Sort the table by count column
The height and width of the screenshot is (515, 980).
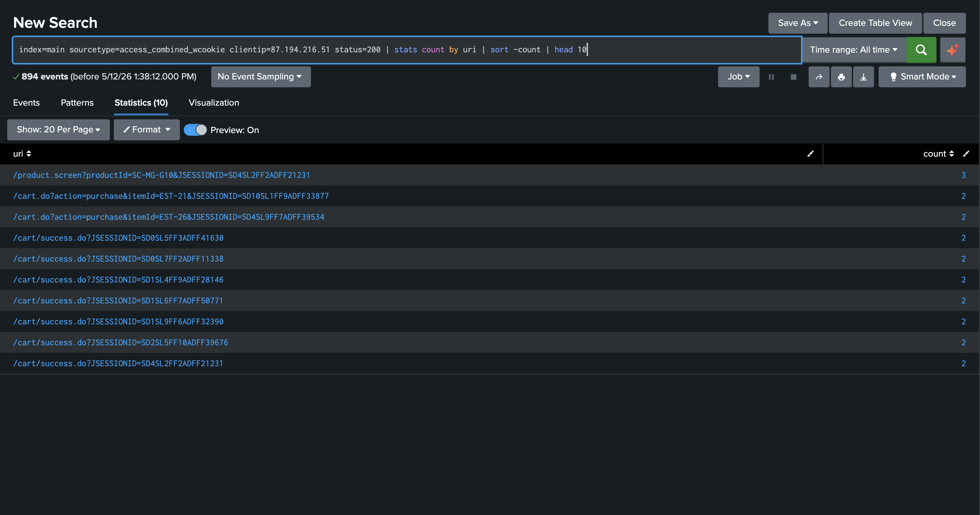coord(938,154)
